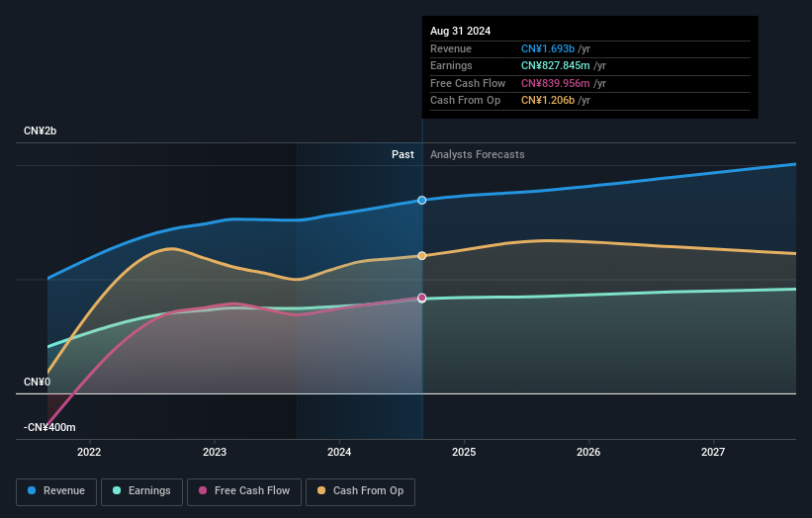Click the Earnings row label in tooltip
Screen dimensions: 812x518
(452, 65)
